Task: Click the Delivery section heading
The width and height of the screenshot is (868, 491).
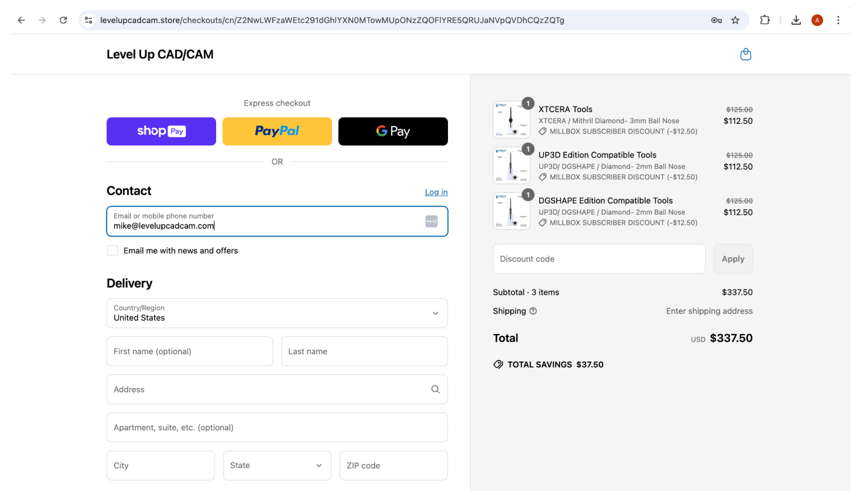Action: [129, 284]
